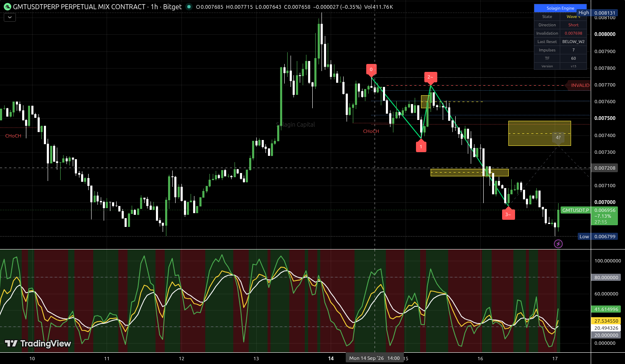
Task: Click the BELOW_W2 last reset value
Action: click(573, 42)
